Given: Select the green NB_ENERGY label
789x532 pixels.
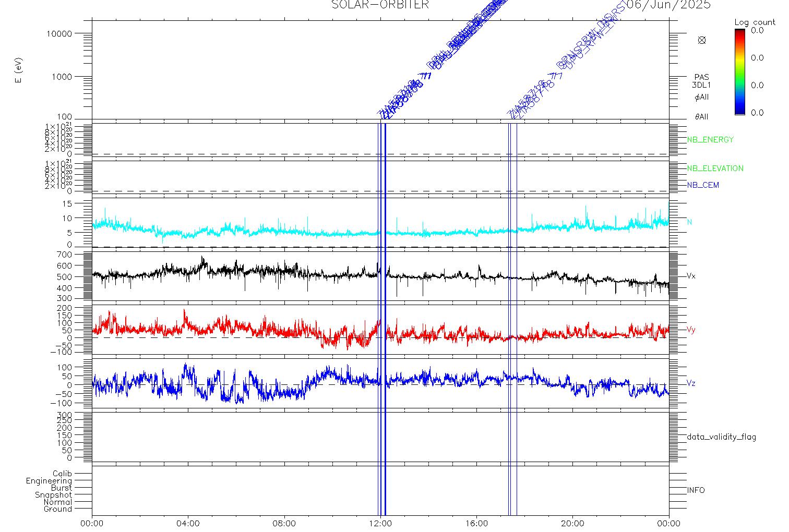Looking at the screenshot, I should coord(710,140).
